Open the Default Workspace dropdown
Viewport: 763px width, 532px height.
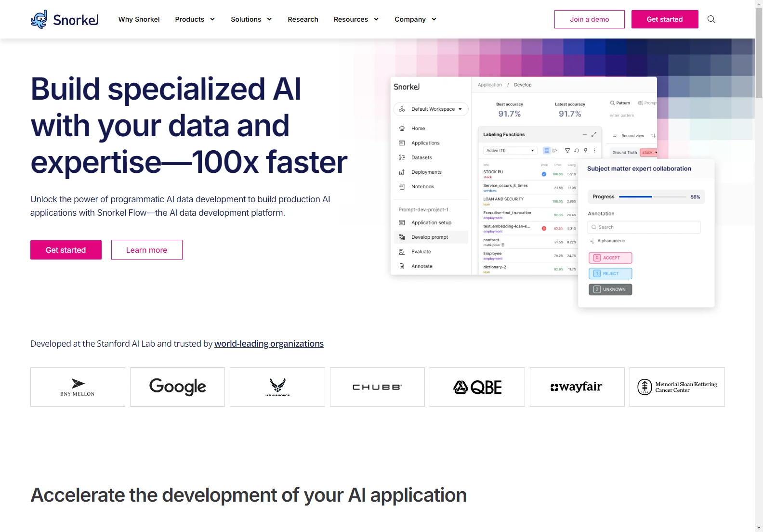click(x=431, y=109)
